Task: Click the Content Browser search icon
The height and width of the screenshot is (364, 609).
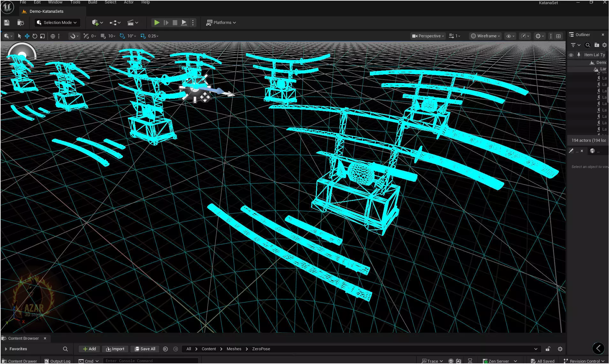Action: (65, 349)
